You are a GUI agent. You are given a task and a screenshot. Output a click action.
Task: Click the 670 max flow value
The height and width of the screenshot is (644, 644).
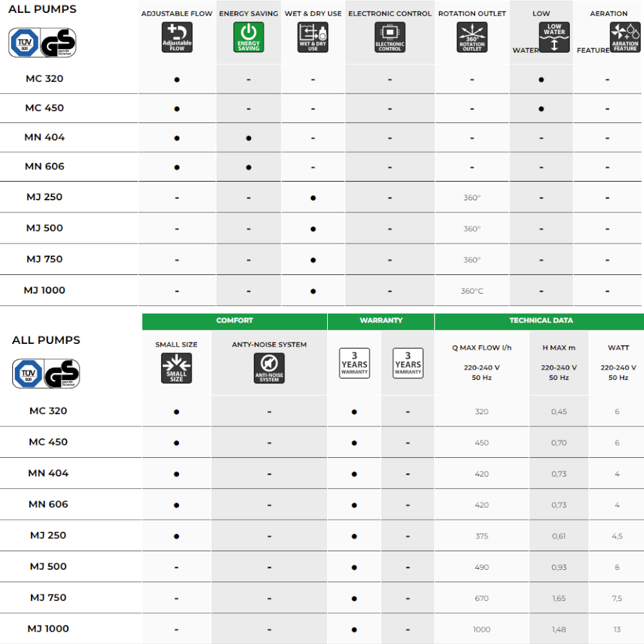tap(482, 598)
